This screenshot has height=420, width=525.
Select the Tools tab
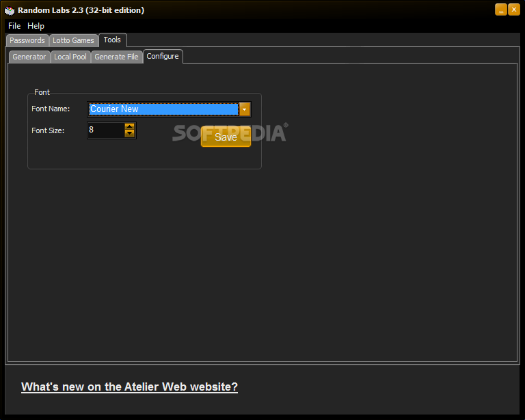[x=112, y=40]
